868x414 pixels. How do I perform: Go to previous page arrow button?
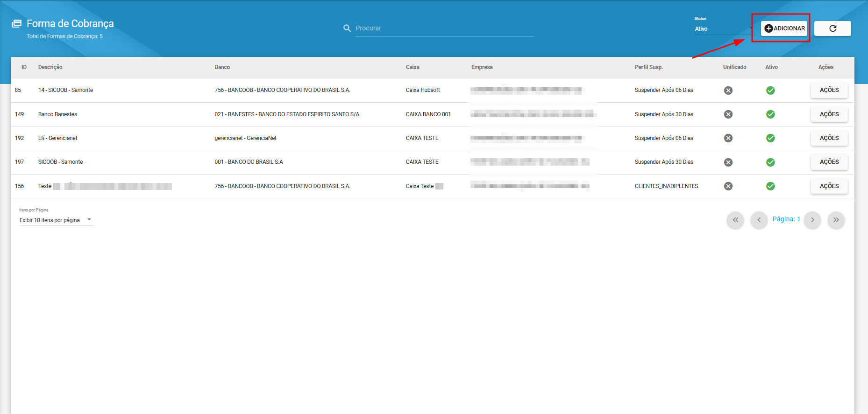759,220
